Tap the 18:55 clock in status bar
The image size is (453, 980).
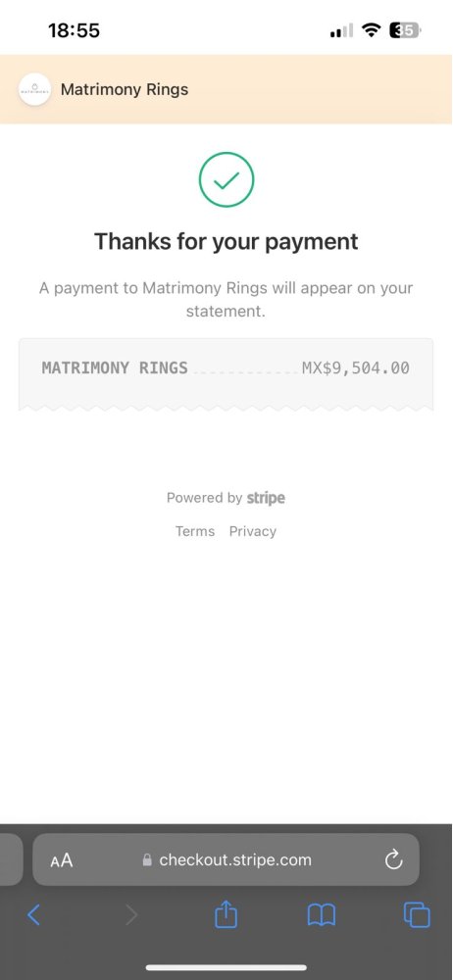74,30
